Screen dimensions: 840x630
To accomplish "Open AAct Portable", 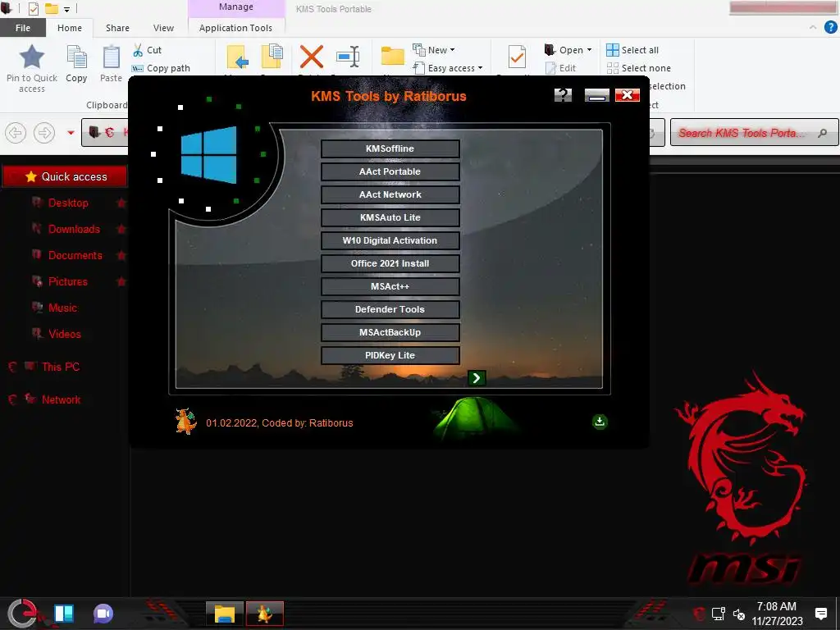I will coord(390,172).
